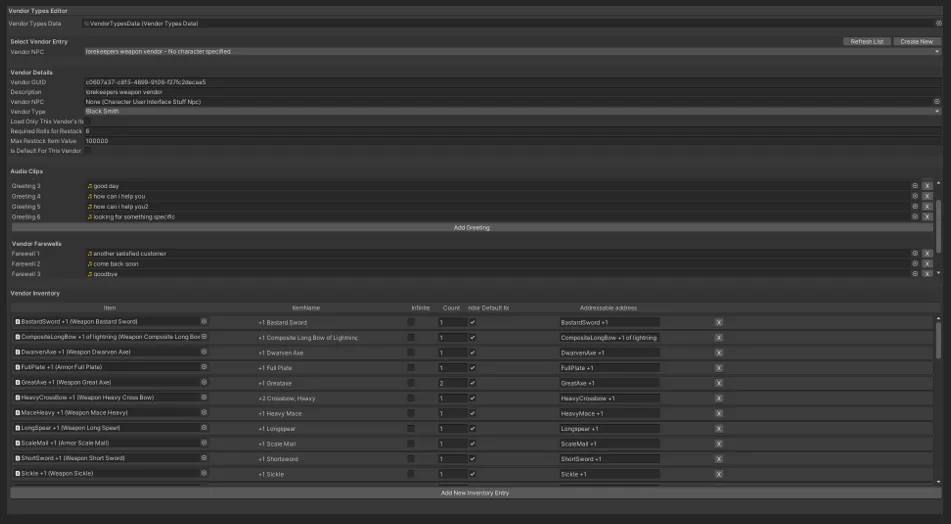Open picker icon for Farewell 1 clip
This screenshot has height=524, width=951.
[x=915, y=254]
